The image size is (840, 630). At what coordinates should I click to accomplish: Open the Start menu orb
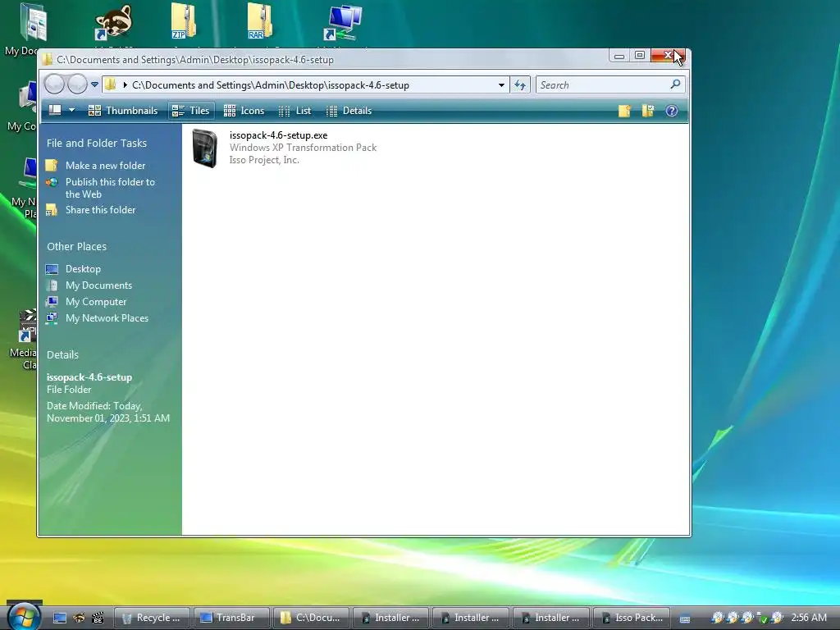click(x=24, y=616)
